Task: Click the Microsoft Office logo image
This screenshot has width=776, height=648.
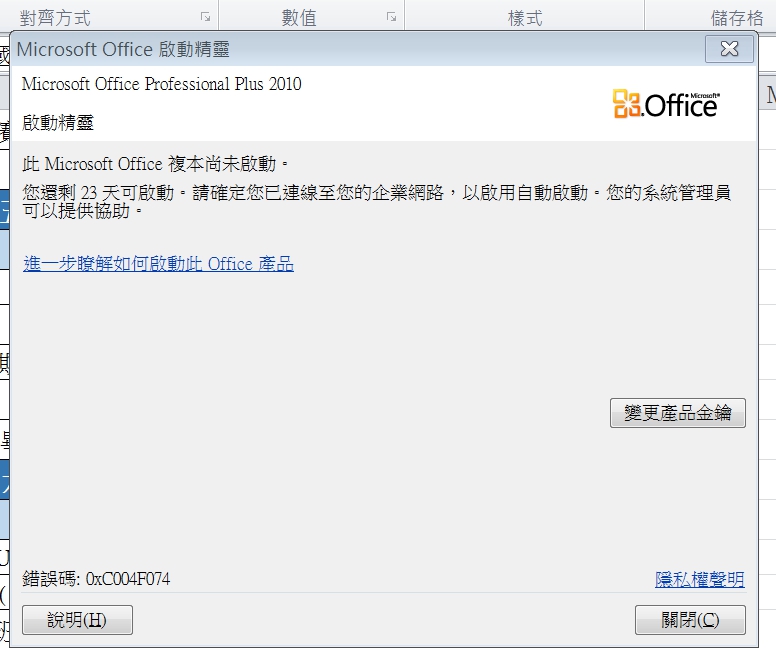Action: [x=666, y=103]
